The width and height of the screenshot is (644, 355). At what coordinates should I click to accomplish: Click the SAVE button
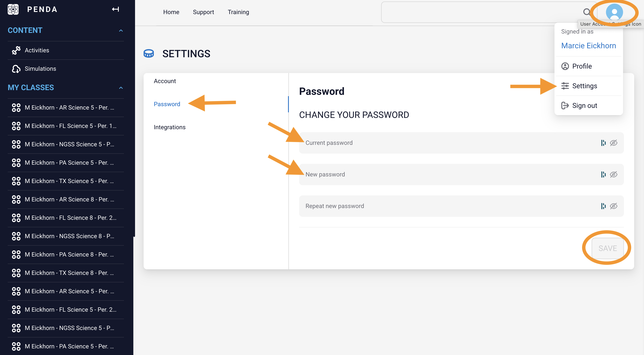607,248
